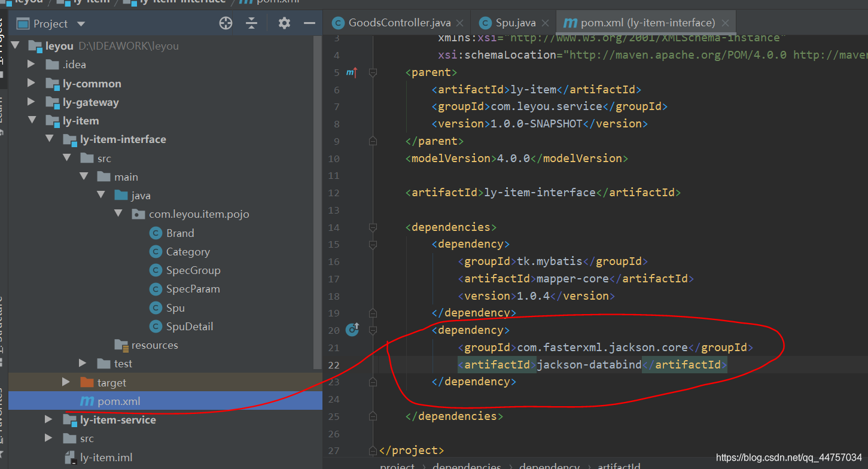Viewport: 868px width, 469px height.
Task: Open Project panel settings gear
Action: [x=284, y=23]
